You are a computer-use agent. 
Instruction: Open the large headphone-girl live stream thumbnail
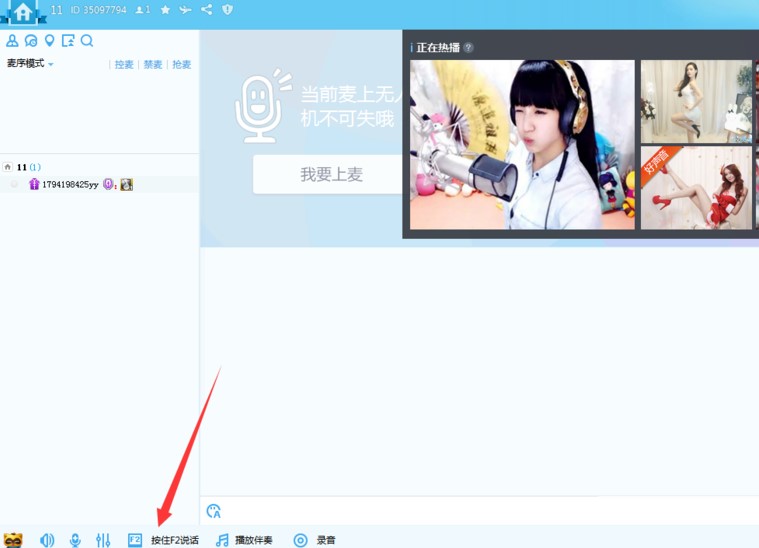point(522,144)
